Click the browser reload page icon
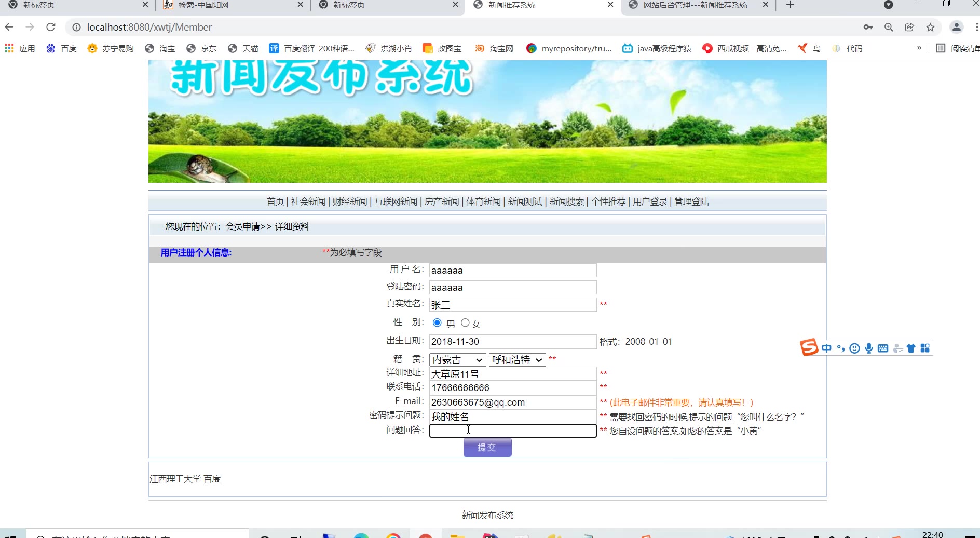980x538 pixels. 50,27
